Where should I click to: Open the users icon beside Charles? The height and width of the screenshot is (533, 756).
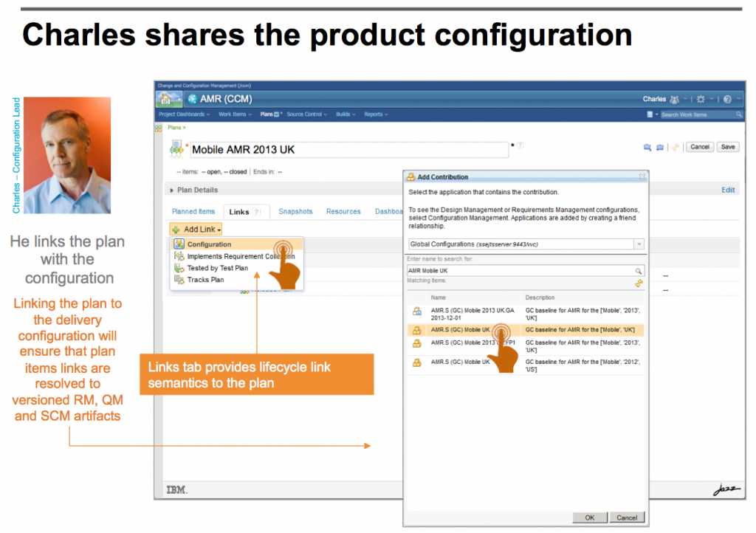[x=675, y=99]
